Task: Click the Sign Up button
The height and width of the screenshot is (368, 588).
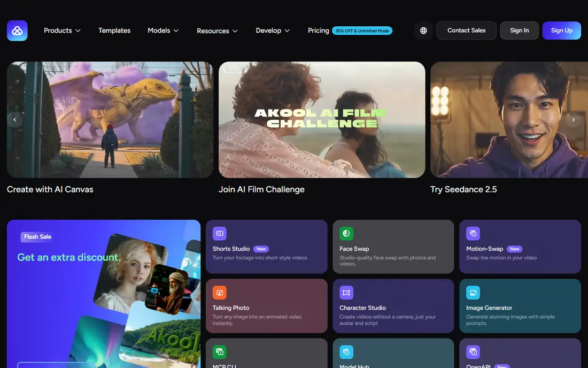Action: [561, 30]
